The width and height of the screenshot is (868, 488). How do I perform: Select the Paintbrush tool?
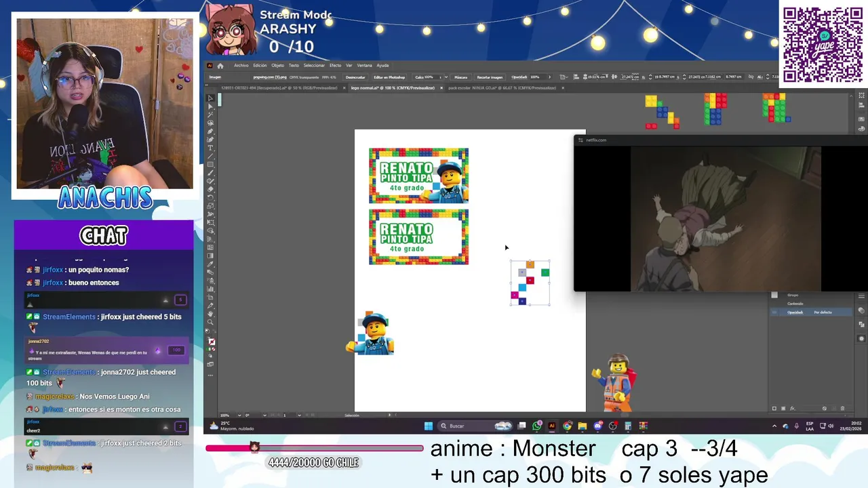pyautogui.click(x=211, y=174)
